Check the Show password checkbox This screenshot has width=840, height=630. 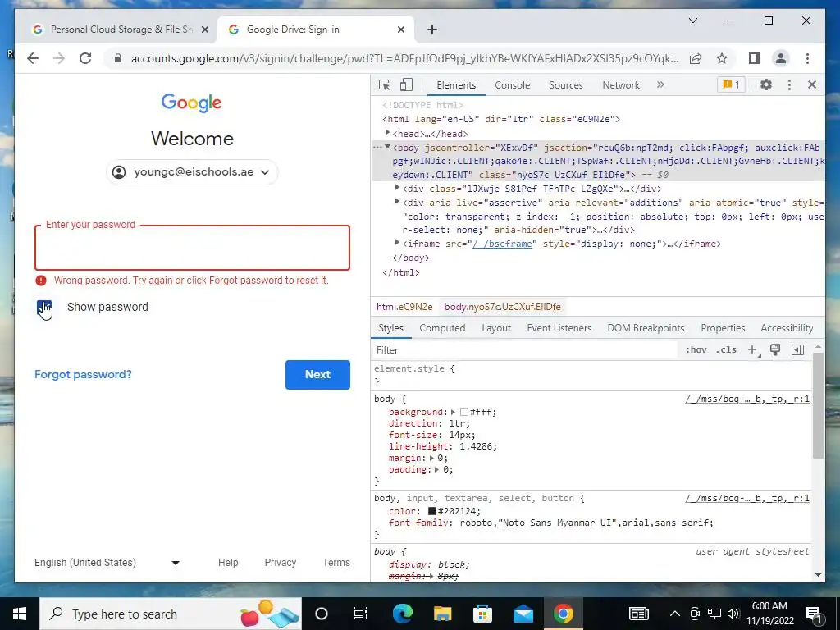coord(44,308)
